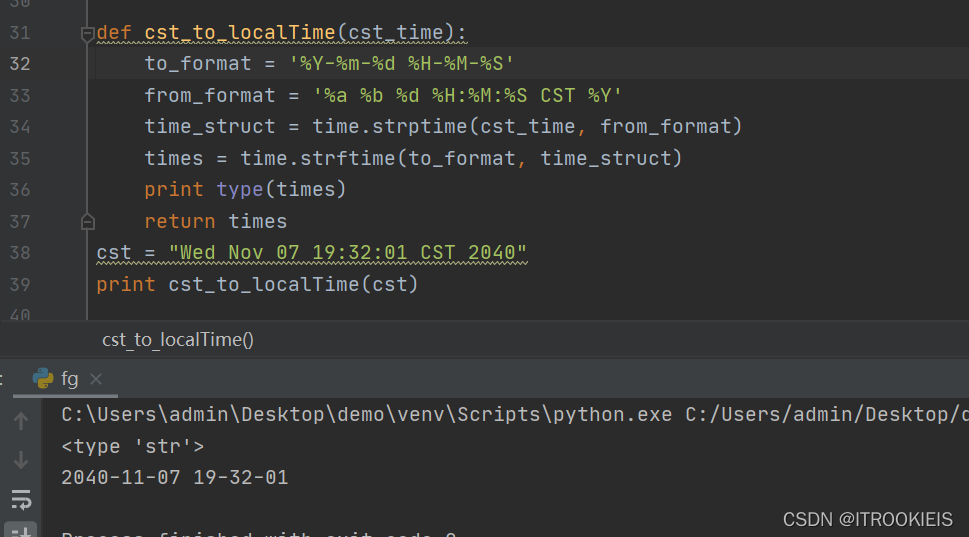Toggle soft-wrap icon in run console
This screenshot has width=969, height=537.
tap(21, 500)
